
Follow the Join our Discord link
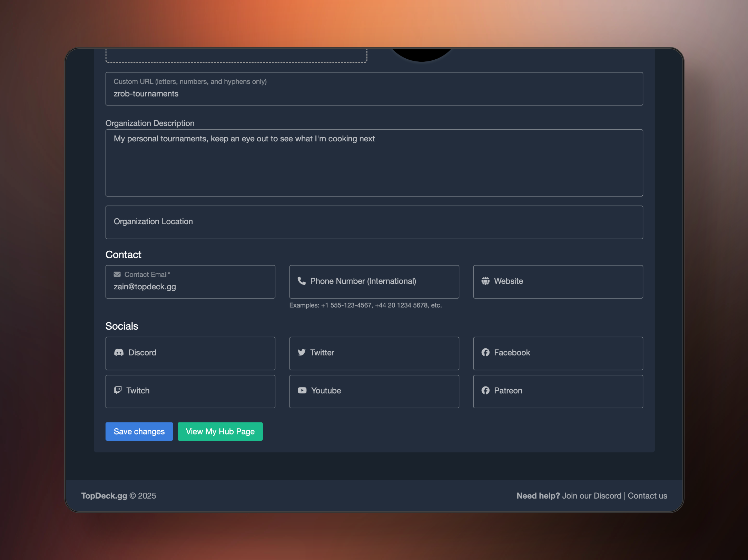(x=591, y=496)
